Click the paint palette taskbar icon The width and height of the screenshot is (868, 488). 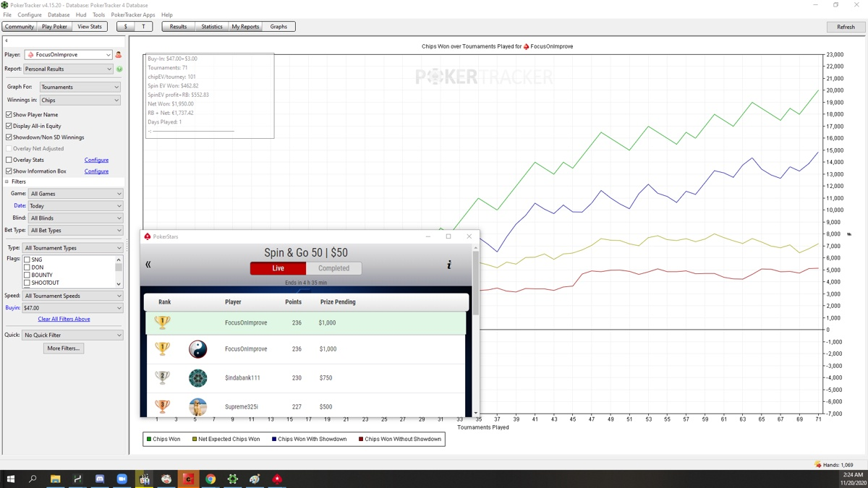tap(255, 479)
